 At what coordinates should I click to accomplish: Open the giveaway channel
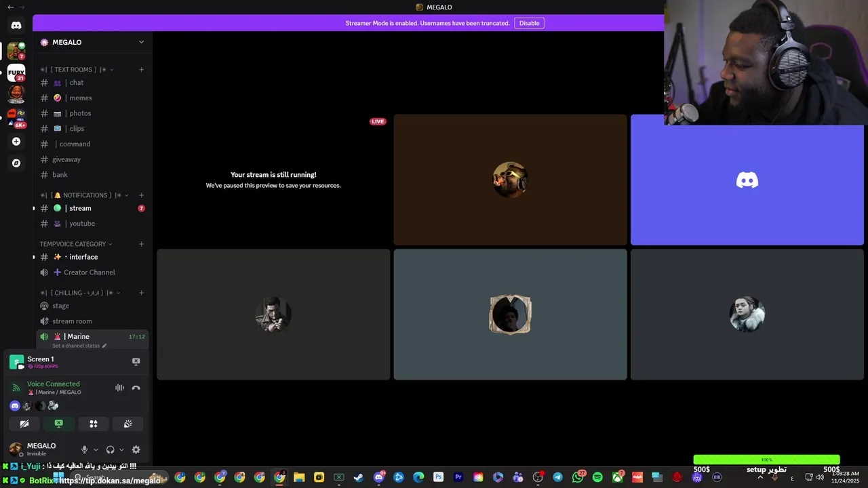(x=91, y=159)
